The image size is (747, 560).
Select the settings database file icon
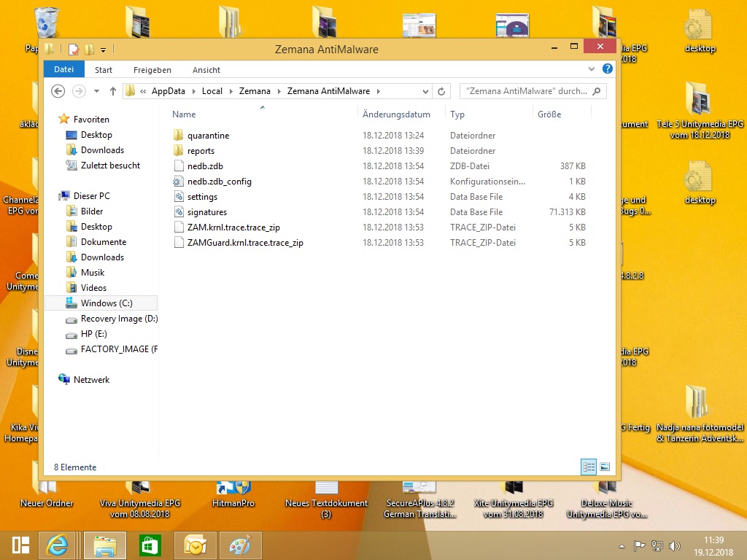point(178,197)
